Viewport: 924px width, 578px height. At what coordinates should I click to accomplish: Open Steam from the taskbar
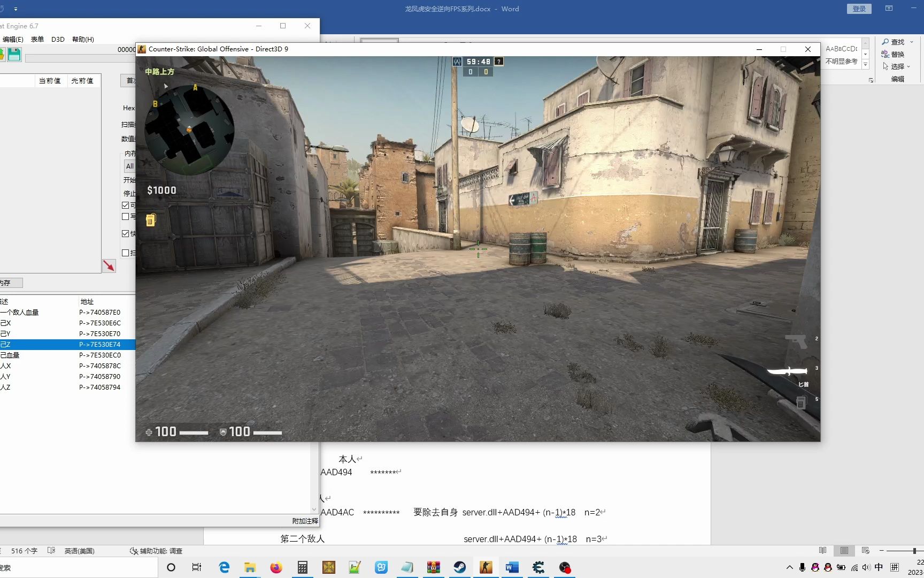[x=459, y=567]
